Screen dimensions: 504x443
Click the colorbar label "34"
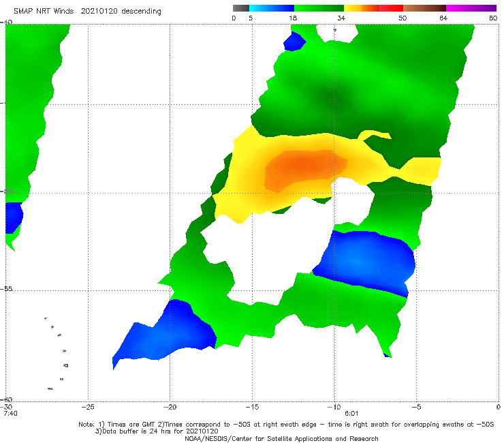pos(341,18)
